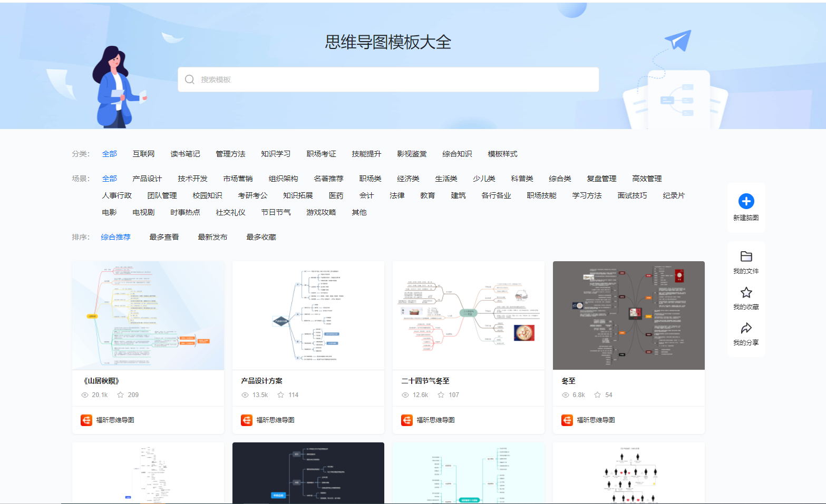The image size is (826, 504).
Task: Select the 管理方法 category filter
Action: pos(231,154)
